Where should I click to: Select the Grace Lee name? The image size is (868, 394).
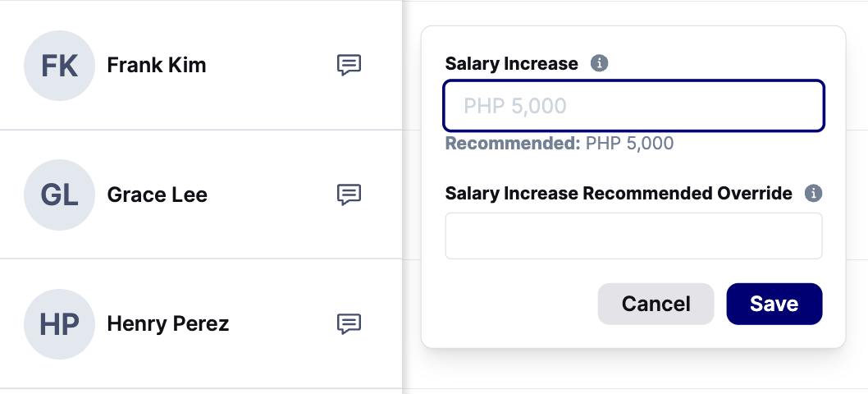click(x=158, y=195)
